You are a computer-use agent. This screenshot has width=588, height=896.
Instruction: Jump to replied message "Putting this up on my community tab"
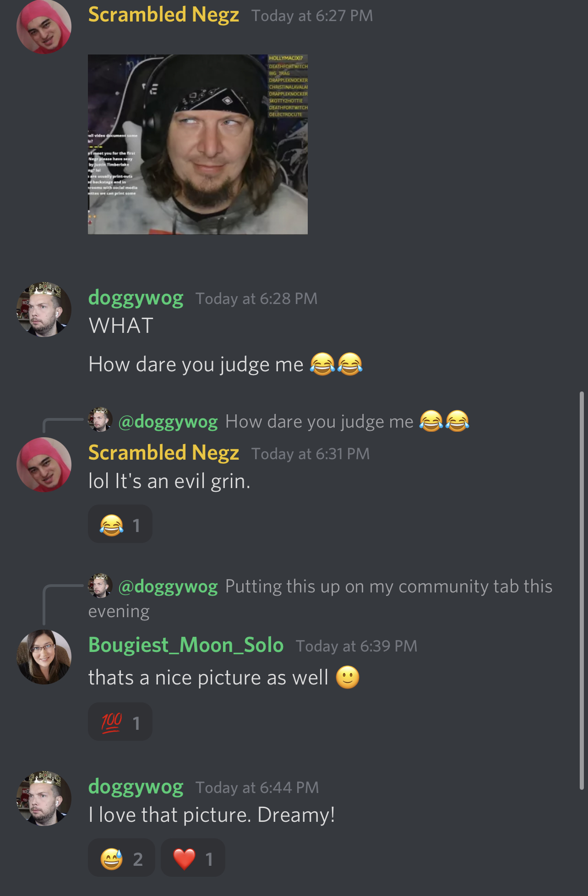(321, 598)
